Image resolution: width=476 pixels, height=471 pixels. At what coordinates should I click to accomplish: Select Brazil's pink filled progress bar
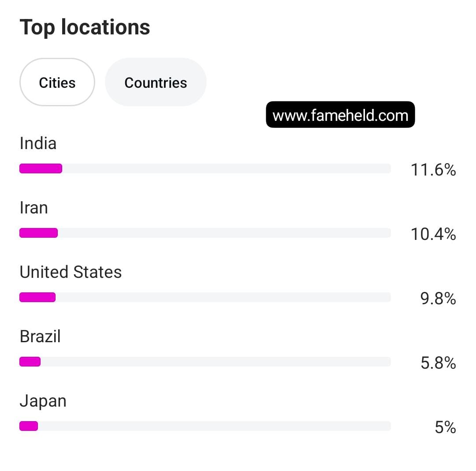pos(30,362)
